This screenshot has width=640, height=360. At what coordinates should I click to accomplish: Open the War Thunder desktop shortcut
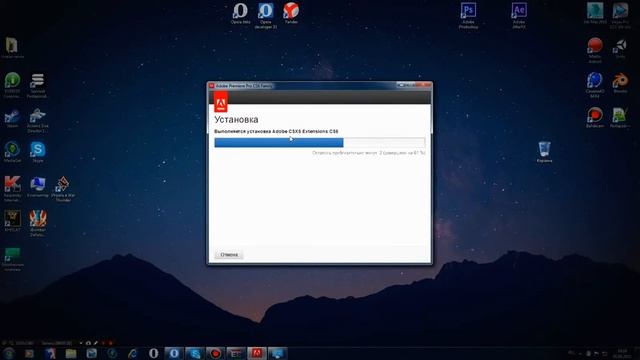(63, 189)
